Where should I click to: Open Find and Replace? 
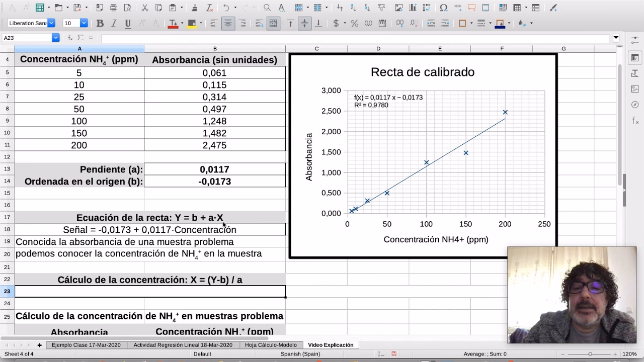(x=267, y=8)
